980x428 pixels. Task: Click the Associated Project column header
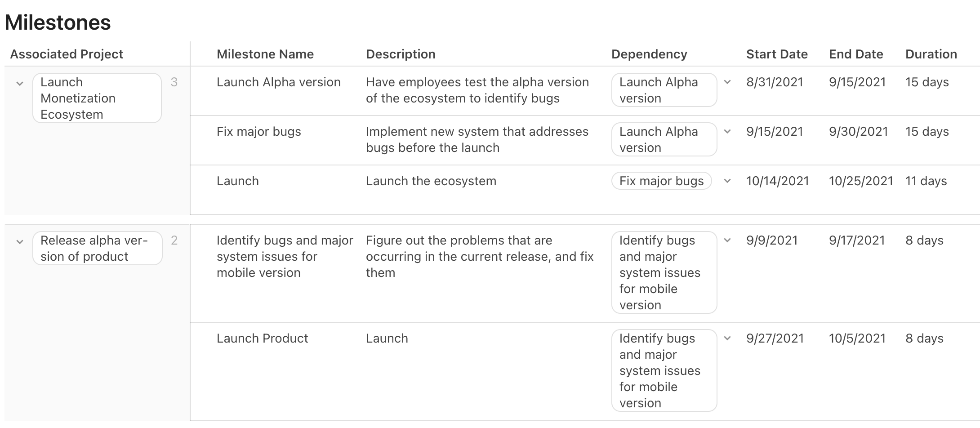(x=67, y=54)
